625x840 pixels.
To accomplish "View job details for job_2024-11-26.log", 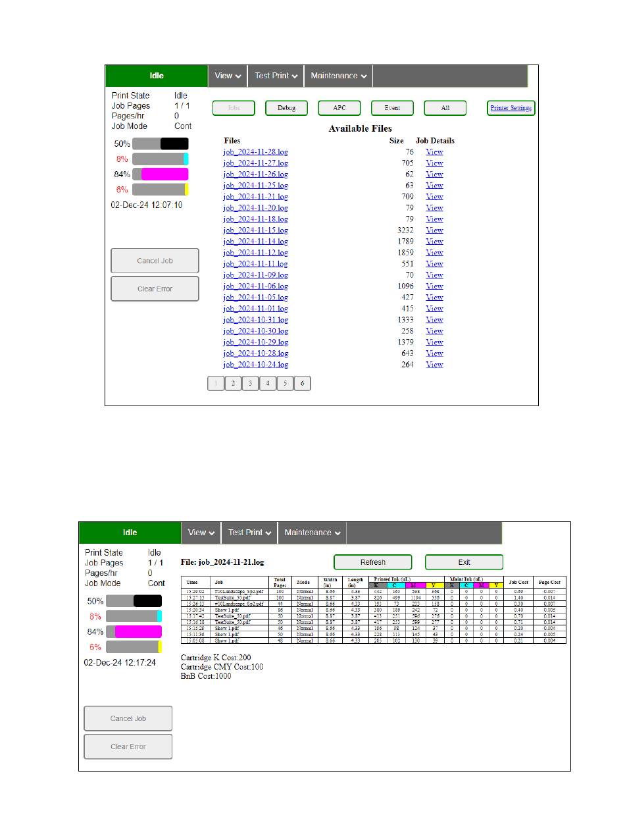I will [x=434, y=174].
